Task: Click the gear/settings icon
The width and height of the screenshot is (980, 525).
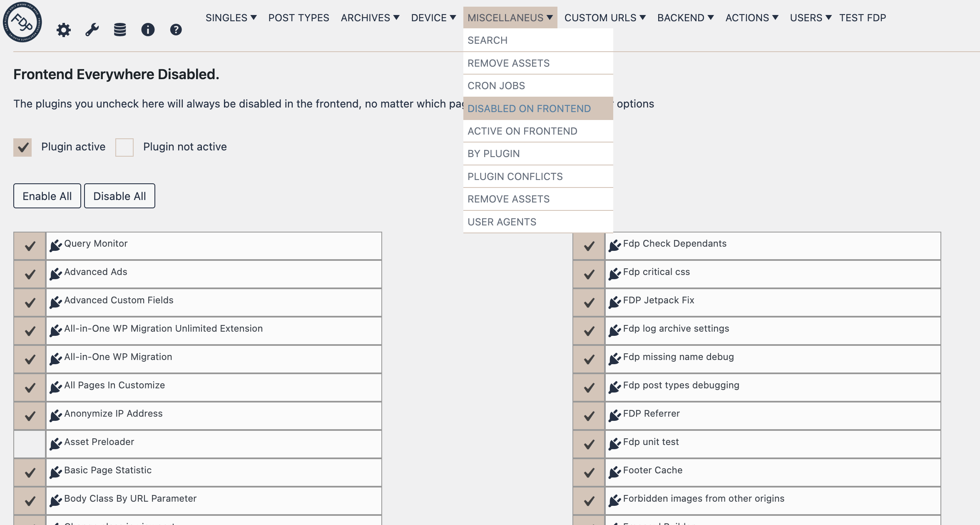Action: click(65, 30)
